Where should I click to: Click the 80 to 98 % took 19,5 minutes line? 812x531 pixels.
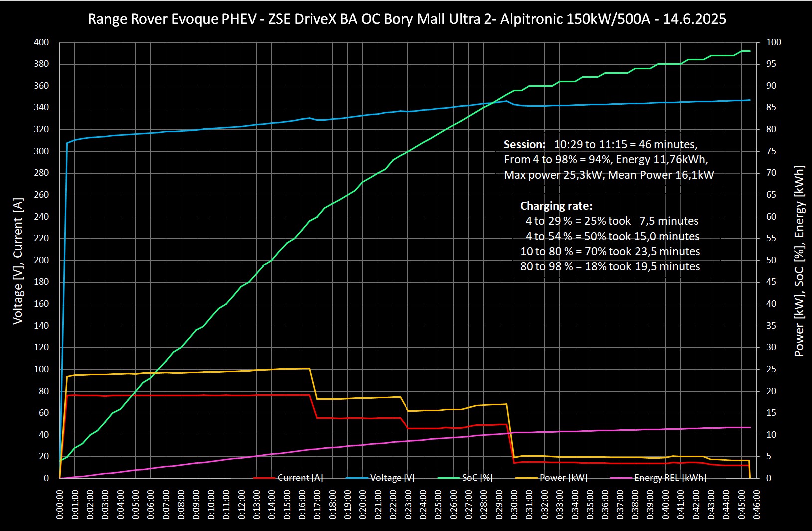610,266
